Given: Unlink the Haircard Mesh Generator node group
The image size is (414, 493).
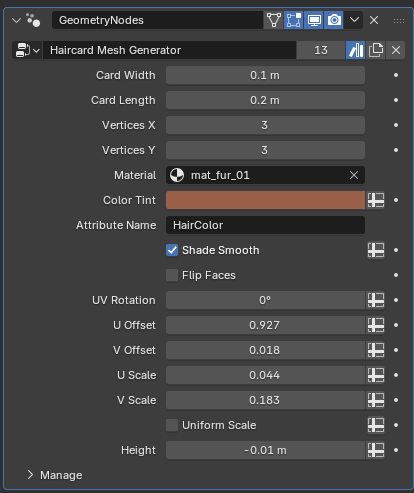Looking at the screenshot, I should click(x=396, y=50).
